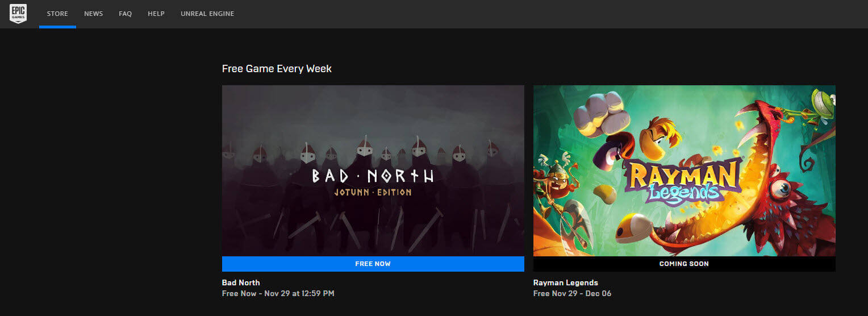Open the Bad North game artwork
868x316 pixels.
point(373,171)
